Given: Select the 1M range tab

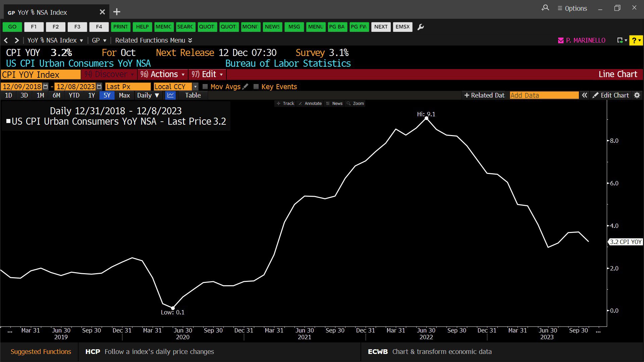Looking at the screenshot, I should pyautogui.click(x=40, y=95).
